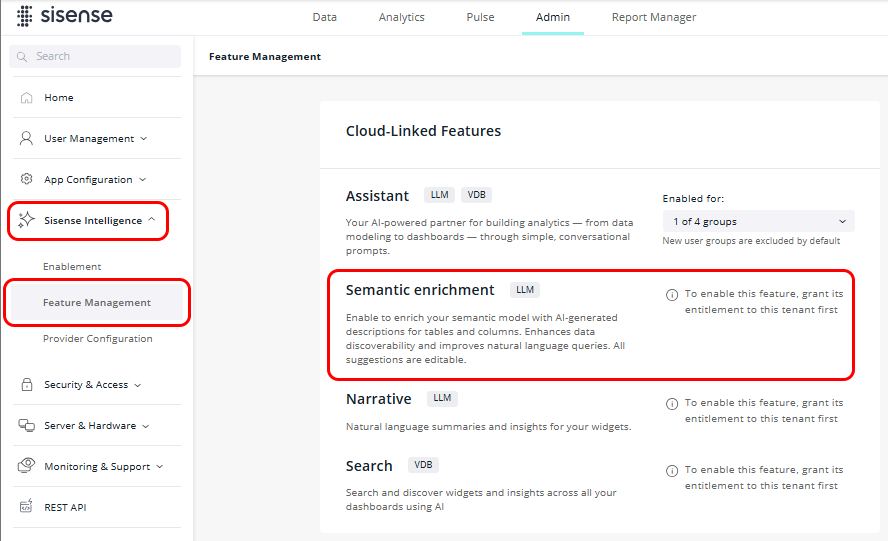The image size is (888, 541).
Task: Click the LLM tag beside Semantic enrichment
Action: pyautogui.click(x=525, y=290)
